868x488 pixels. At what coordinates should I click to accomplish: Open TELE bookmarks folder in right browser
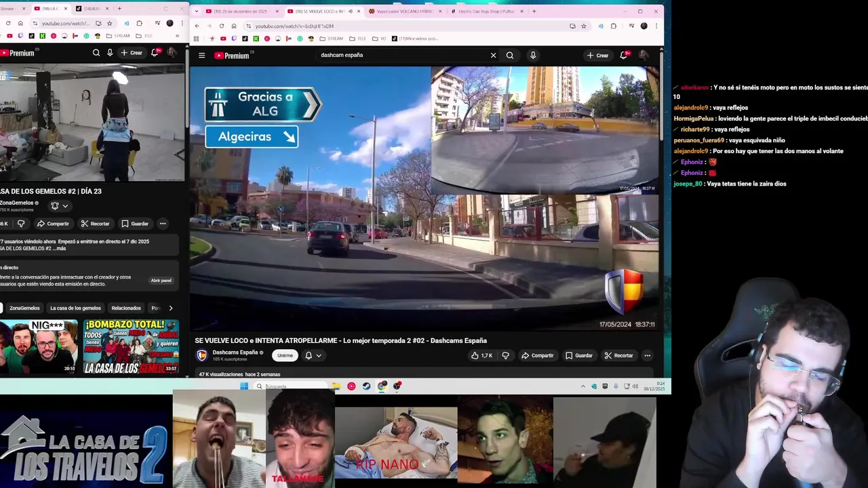point(358,39)
